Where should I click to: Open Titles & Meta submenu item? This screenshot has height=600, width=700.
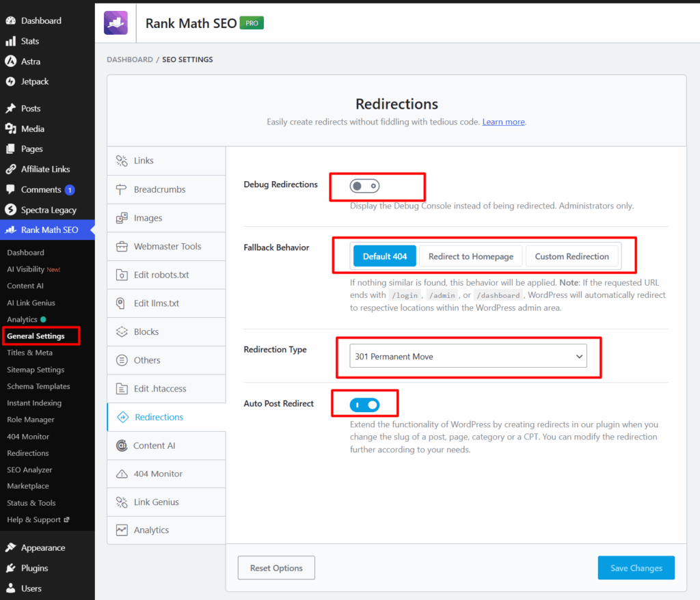(x=30, y=353)
